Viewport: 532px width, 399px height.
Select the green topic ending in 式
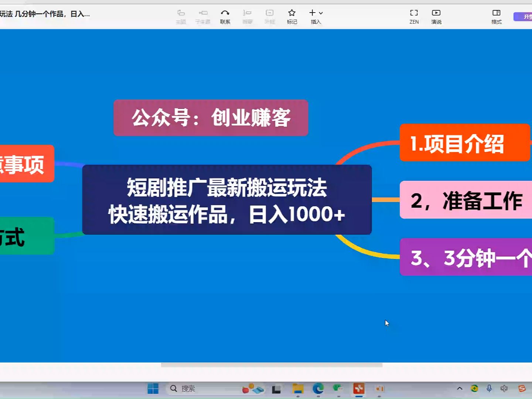(x=27, y=236)
